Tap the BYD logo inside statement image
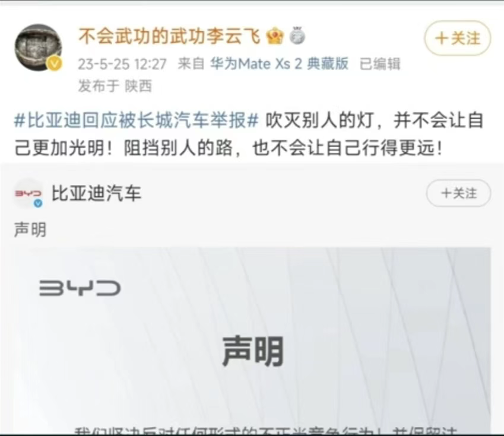 click(80, 288)
